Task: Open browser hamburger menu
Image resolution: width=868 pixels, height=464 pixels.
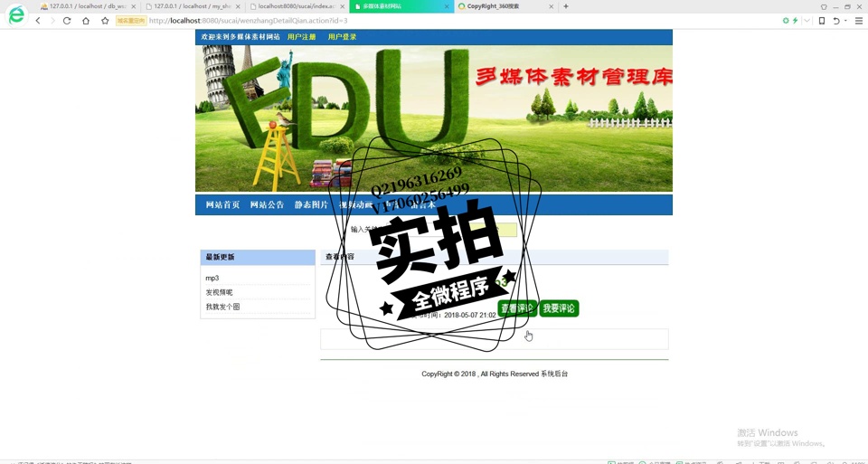Action: coord(858,20)
